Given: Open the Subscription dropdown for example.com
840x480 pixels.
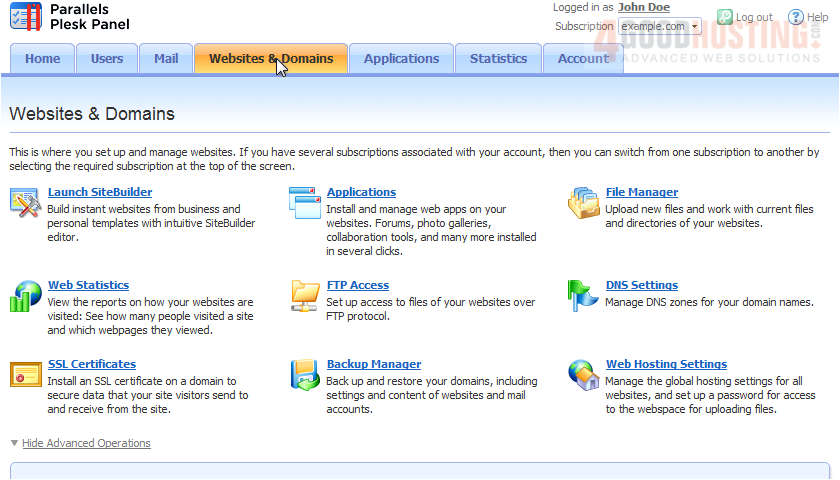Looking at the screenshot, I should 660,27.
